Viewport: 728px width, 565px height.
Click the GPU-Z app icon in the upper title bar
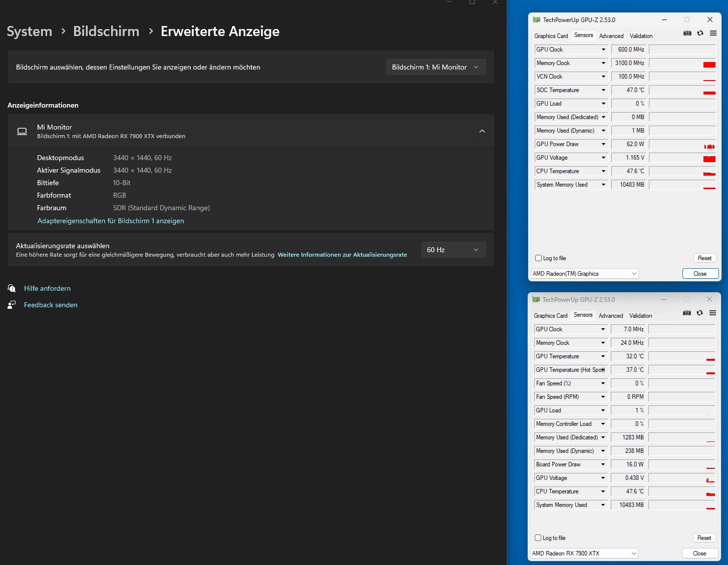point(537,20)
